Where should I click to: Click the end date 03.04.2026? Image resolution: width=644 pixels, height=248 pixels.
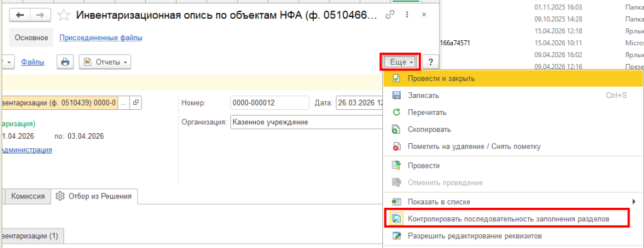pyautogui.click(x=86, y=136)
